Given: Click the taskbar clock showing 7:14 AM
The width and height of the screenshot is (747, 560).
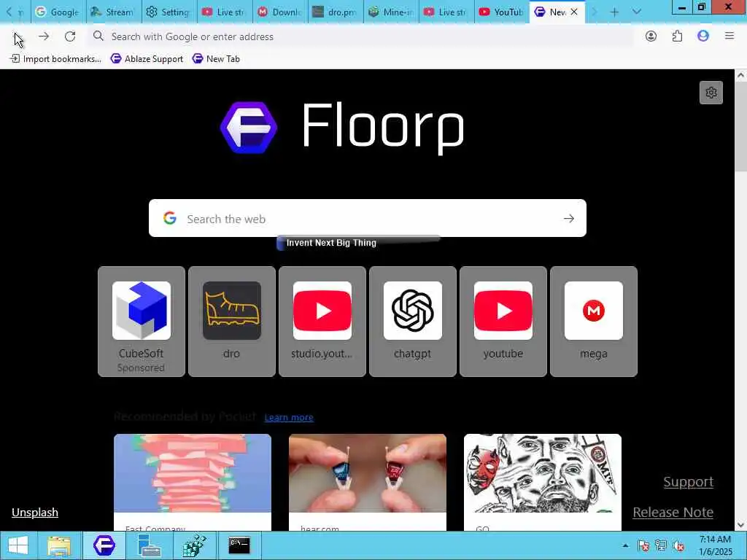Looking at the screenshot, I should click(715, 545).
